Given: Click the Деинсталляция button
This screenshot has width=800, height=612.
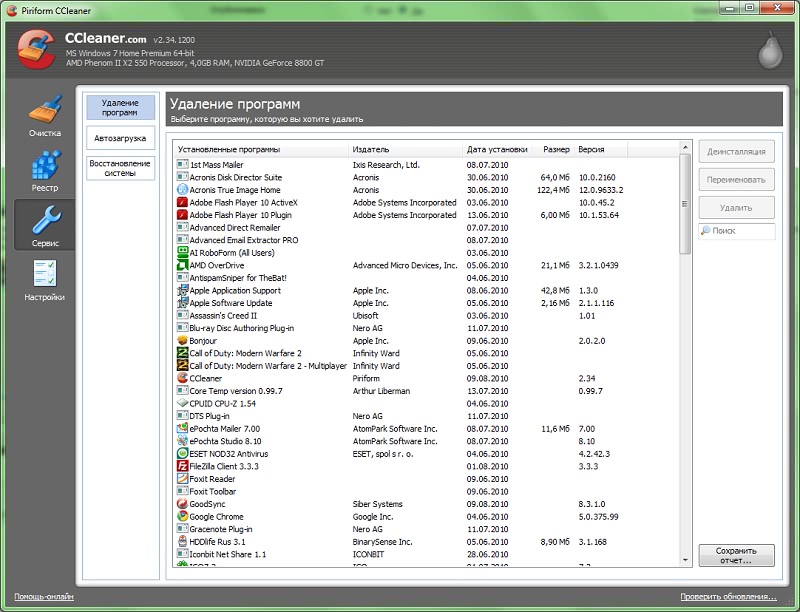Looking at the screenshot, I should tap(736, 151).
